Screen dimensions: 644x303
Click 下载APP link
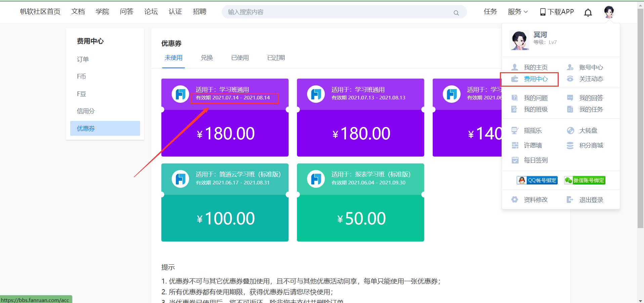point(561,12)
